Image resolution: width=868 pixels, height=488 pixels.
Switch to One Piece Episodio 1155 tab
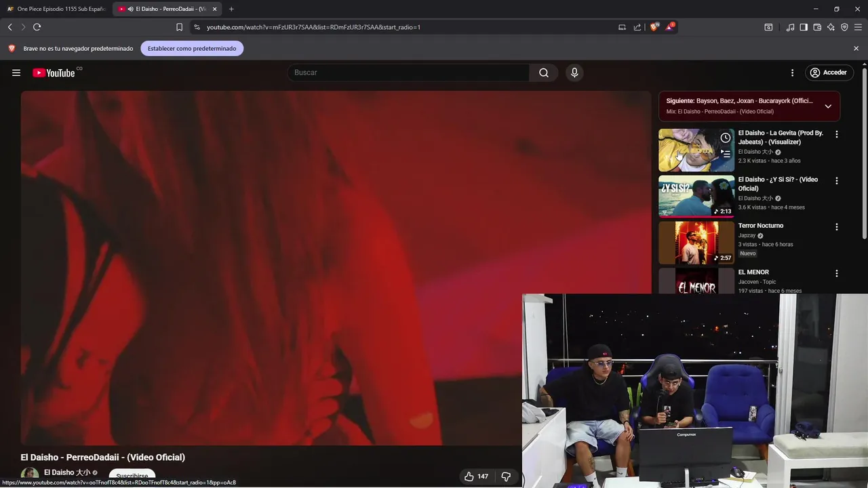tap(56, 9)
